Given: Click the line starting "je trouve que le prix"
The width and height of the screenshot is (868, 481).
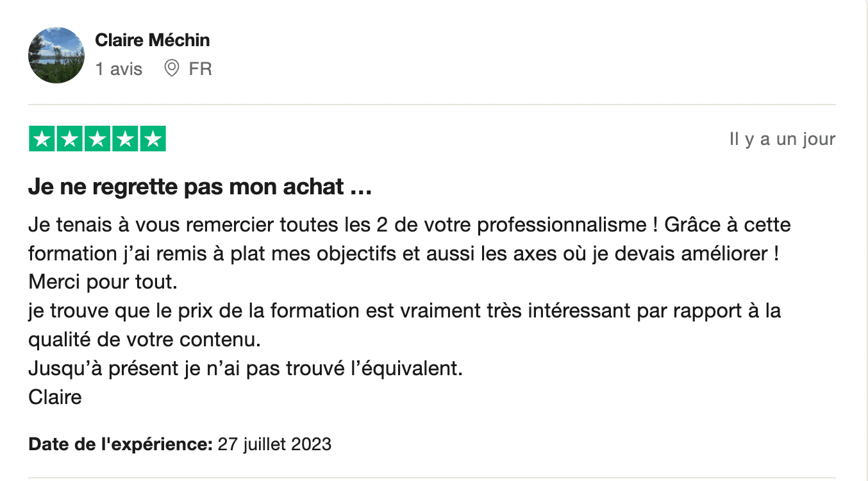Looking at the screenshot, I should tap(405, 311).
